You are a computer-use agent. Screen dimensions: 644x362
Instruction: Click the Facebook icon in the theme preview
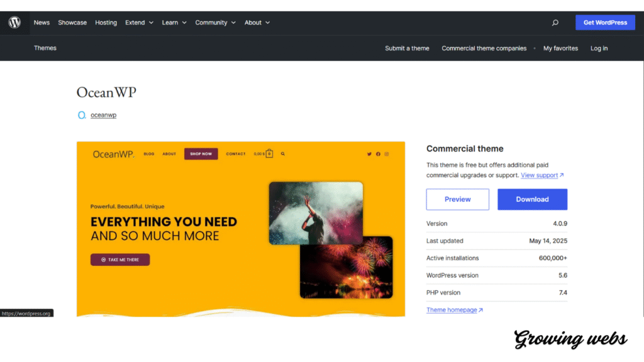point(378,153)
